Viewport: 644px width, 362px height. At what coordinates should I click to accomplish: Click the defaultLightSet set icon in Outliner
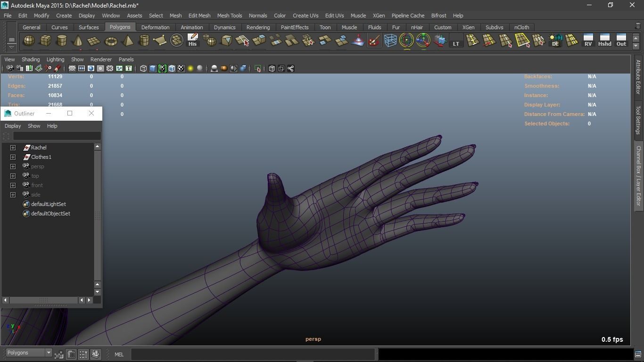coord(26,204)
